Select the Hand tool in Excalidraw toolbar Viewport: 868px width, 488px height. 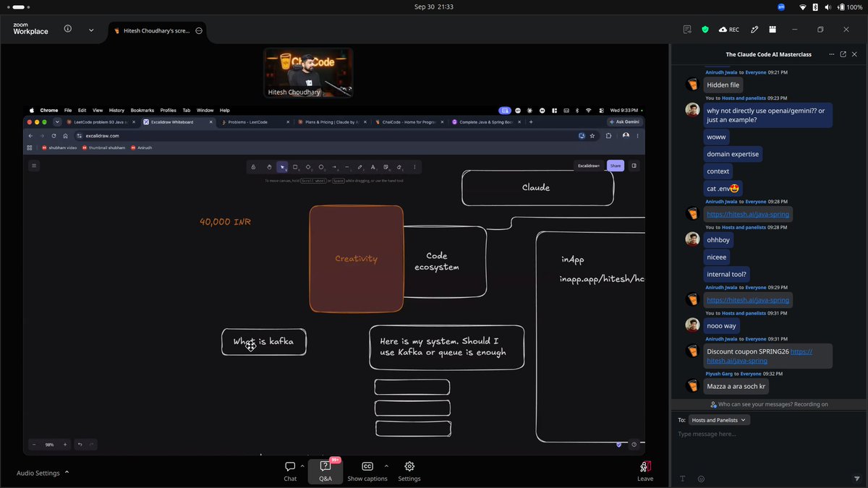click(x=269, y=167)
